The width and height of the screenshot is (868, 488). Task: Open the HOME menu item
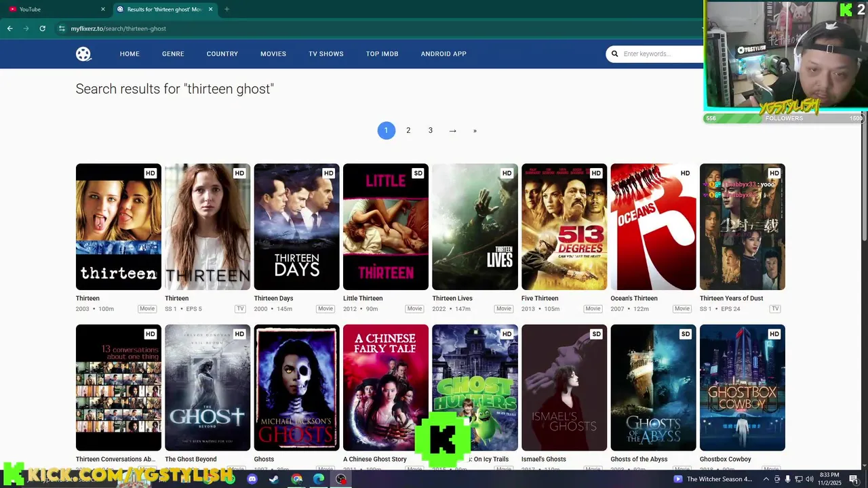point(130,54)
